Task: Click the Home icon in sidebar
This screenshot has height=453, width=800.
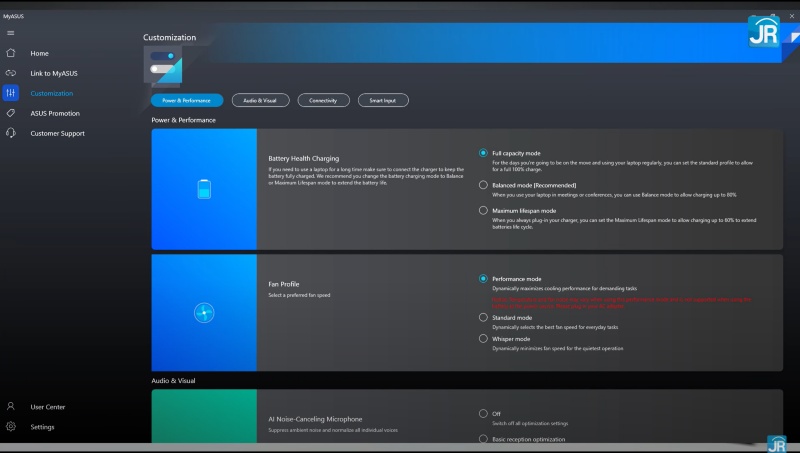Action: (11, 53)
